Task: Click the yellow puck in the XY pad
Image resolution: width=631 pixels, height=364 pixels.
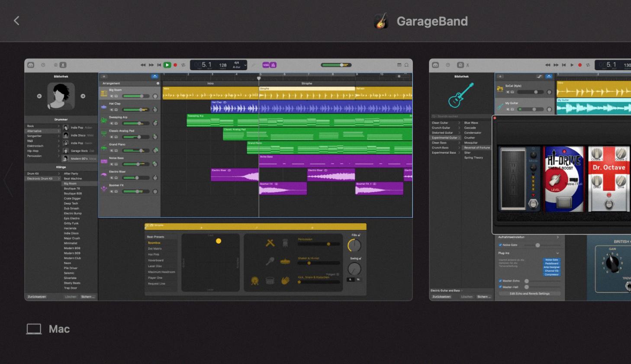Action: 219,241
